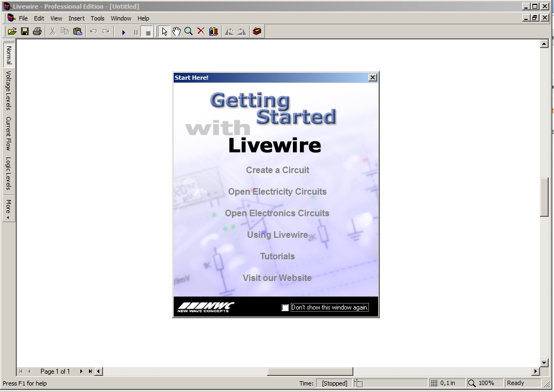The width and height of the screenshot is (554, 392).
Task: Expand the More styles dropdown
Action: pos(9,208)
